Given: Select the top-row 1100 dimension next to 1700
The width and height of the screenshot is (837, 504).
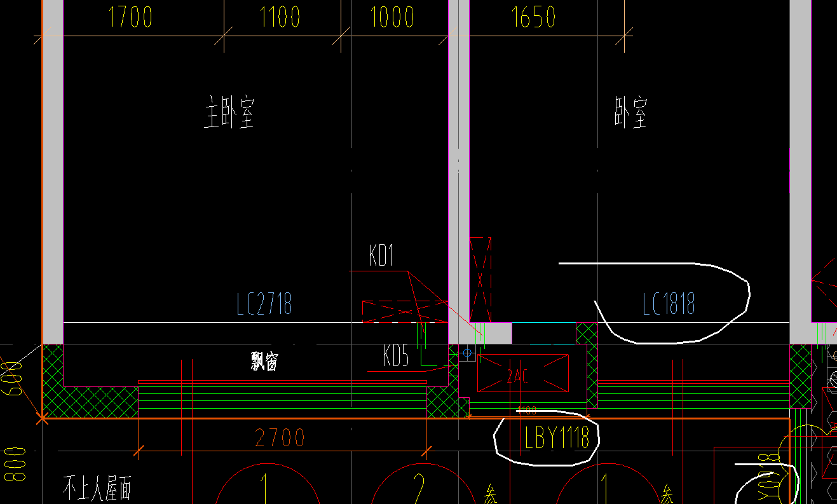Looking at the screenshot, I should tap(280, 18).
